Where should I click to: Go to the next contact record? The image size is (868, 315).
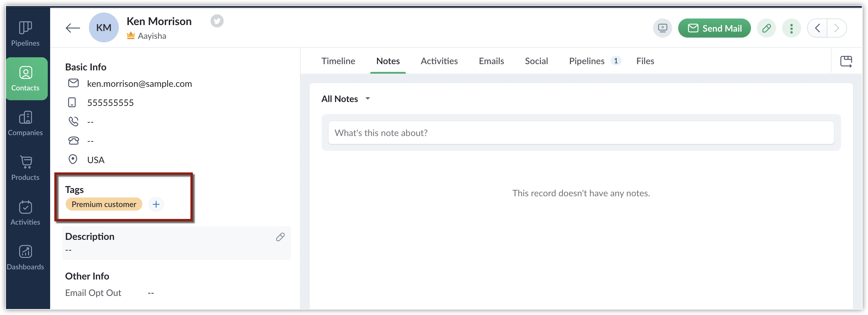pyautogui.click(x=837, y=28)
